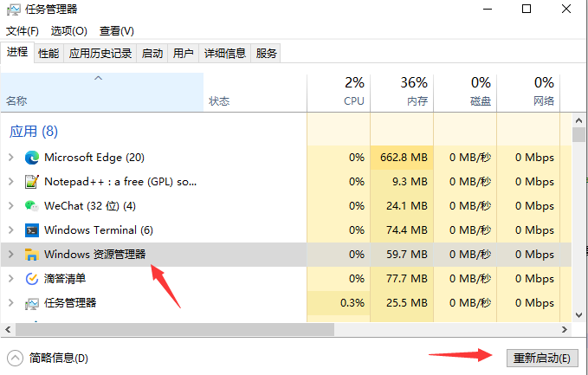Viewport: 588px width, 375px height.
Task: Expand the Microsoft Edge process group
Action: [x=10, y=158]
